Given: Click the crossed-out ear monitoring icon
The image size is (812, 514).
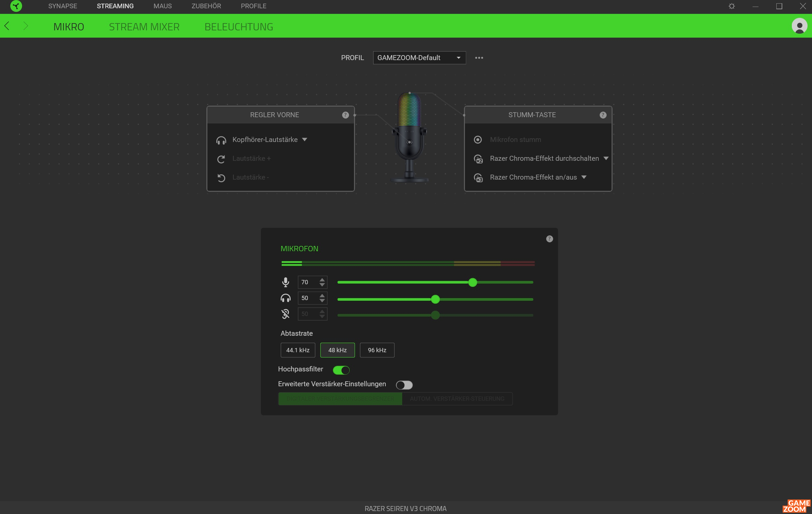Looking at the screenshot, I should (x=285, y=314).
